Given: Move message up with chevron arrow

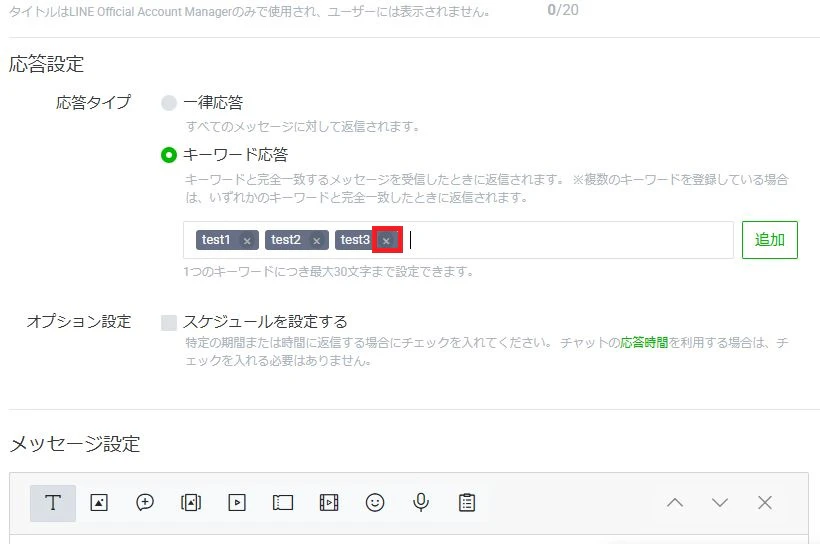Looking at the screenshot, I should (675, 503).
